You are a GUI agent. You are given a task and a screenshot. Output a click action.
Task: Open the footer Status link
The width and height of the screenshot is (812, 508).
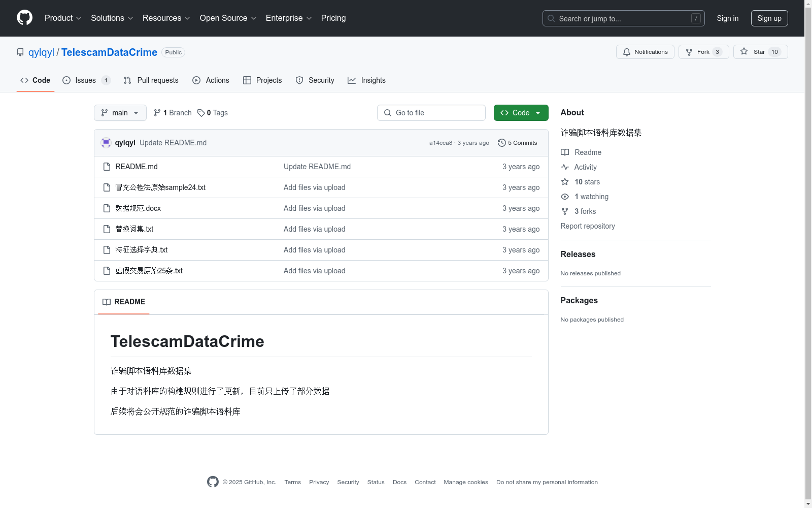[376, 482]
